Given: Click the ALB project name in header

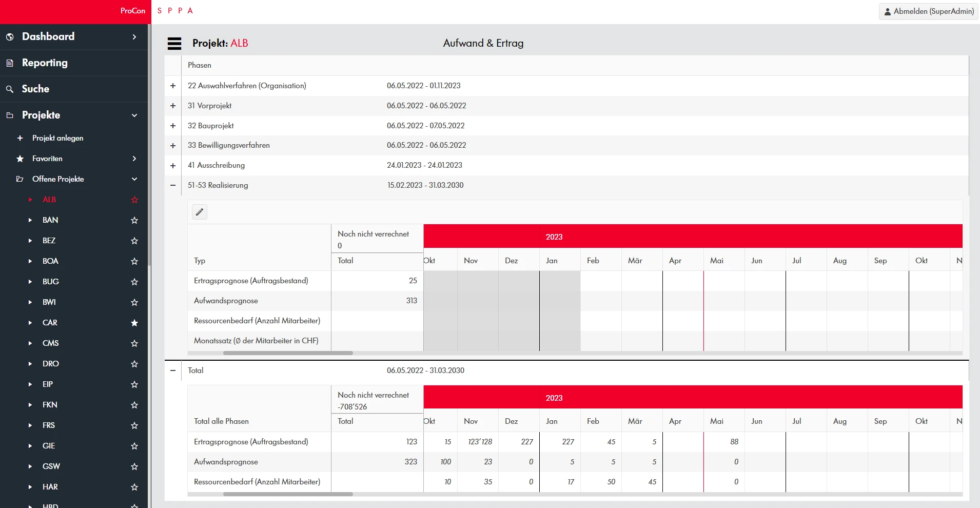Looking at the screenshot, I should pos(239,44).
